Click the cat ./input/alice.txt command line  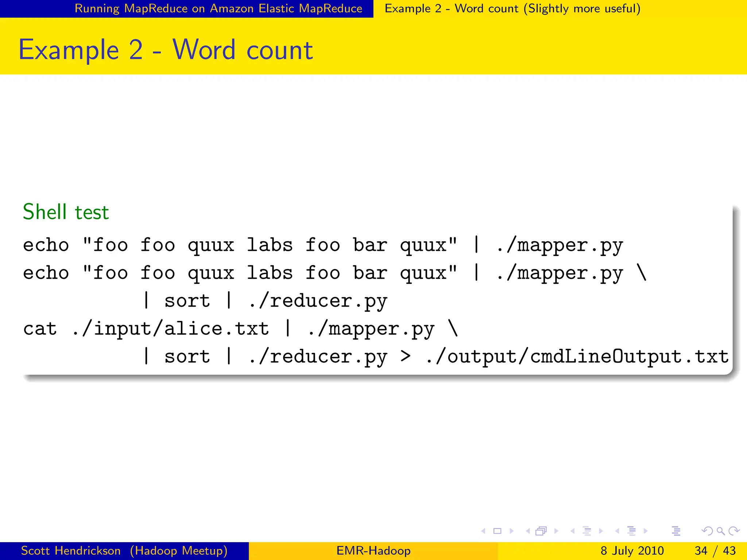click(241, 329)
